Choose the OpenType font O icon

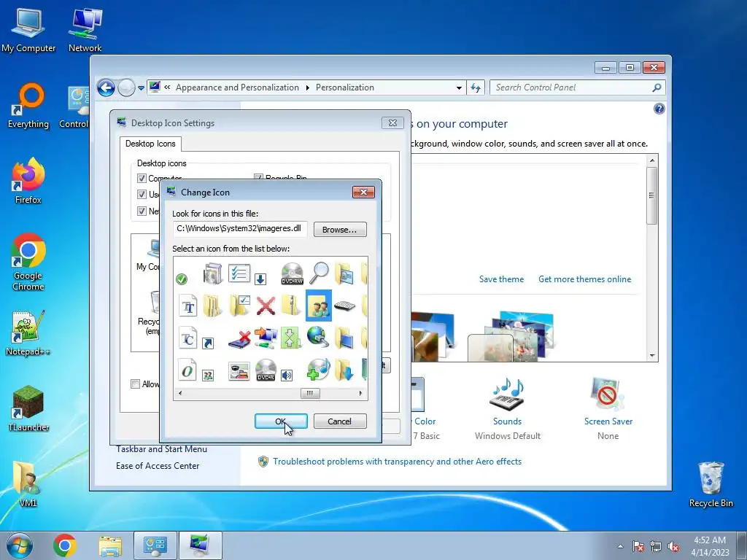[187, 370]
